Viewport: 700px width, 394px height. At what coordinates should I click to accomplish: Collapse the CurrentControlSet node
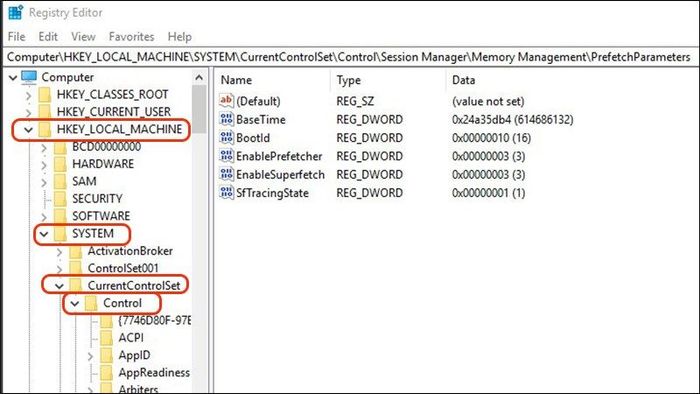[59, 286]
